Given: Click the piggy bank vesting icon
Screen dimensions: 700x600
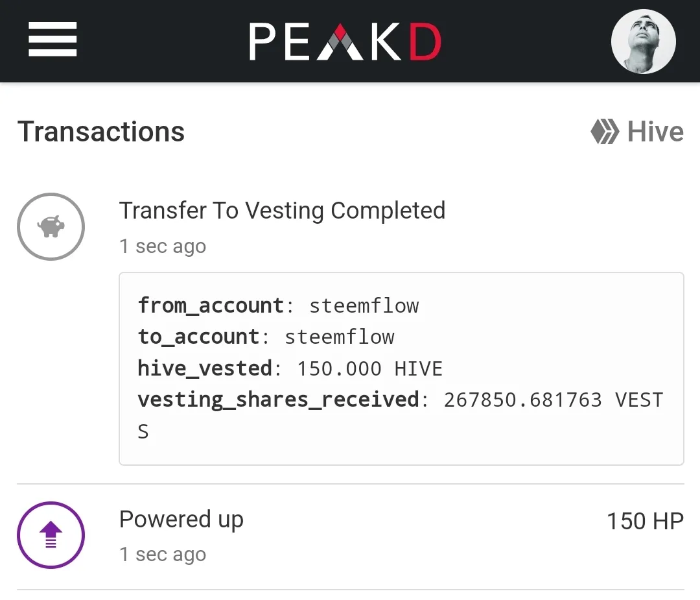Looking at the screenshot, I should (51, 226).
